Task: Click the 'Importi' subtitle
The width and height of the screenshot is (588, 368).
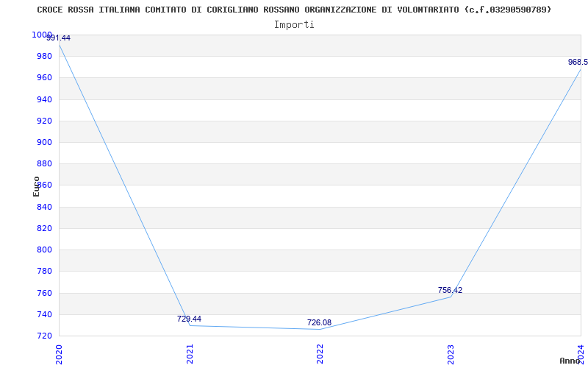Action: tap(294, 25)
